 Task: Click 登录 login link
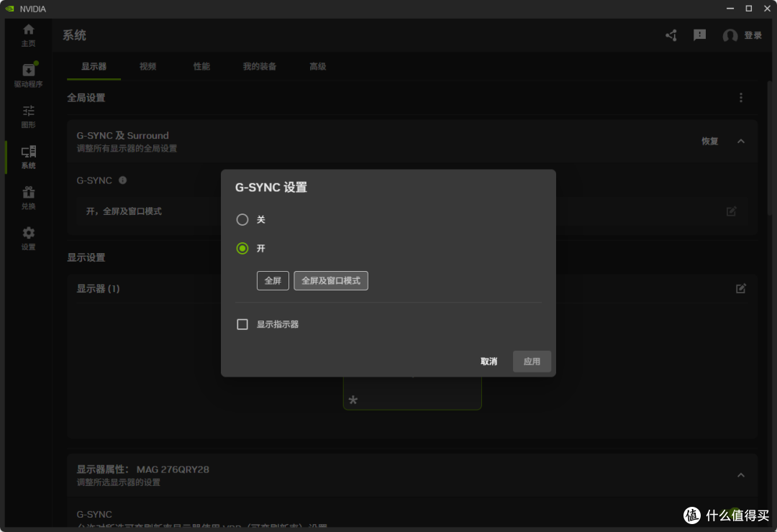tap(753, 35)
